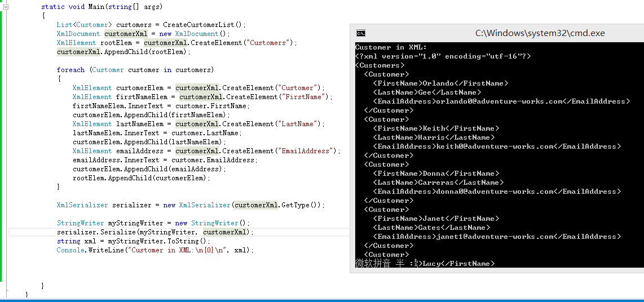
Task: Click 'customerElem.AppendChild(lastNameElem);' line
Action: (149, 142)
